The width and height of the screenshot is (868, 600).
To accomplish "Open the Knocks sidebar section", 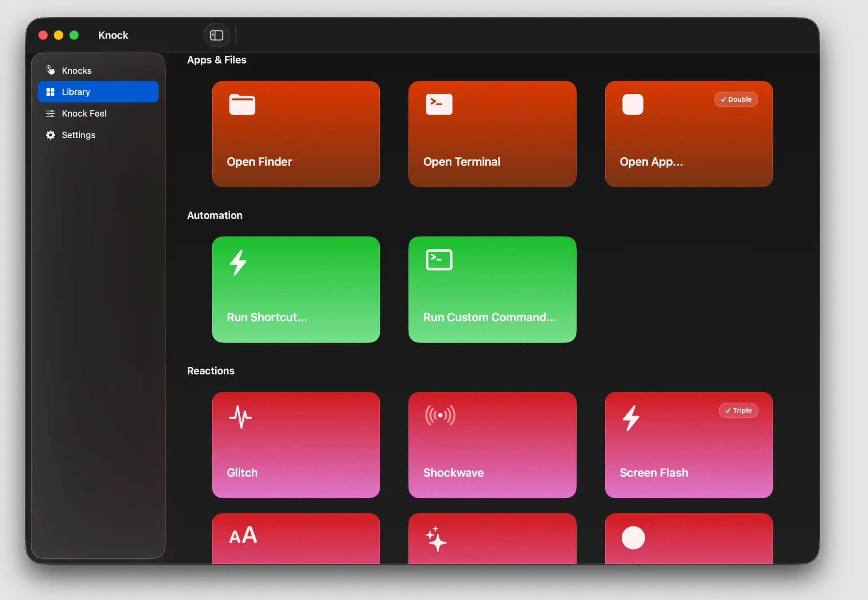I will tap(98, 70).
